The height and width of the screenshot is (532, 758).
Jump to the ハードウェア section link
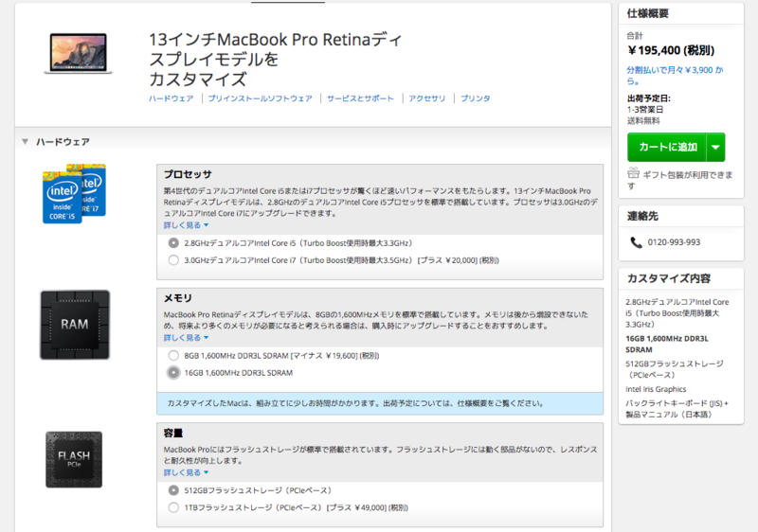[171, 98]
